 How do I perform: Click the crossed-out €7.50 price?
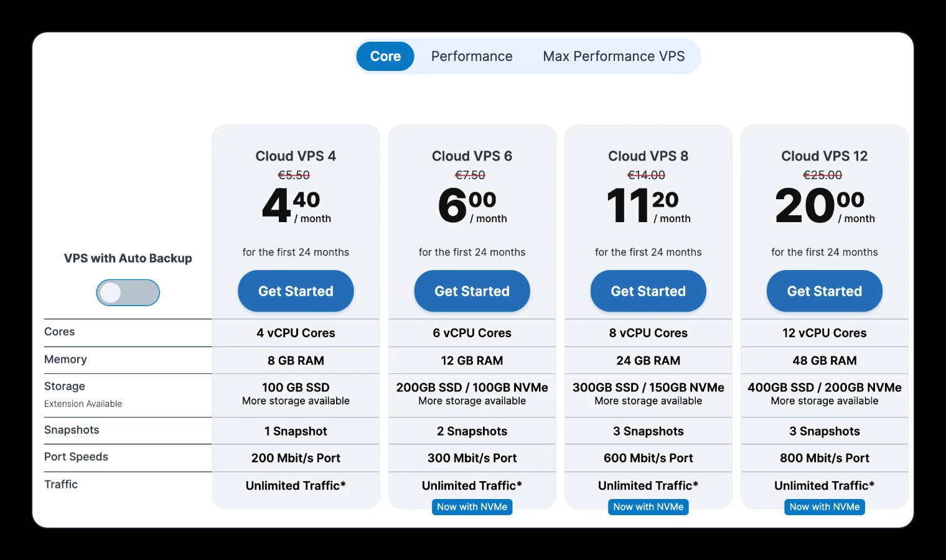pos(470,175)
